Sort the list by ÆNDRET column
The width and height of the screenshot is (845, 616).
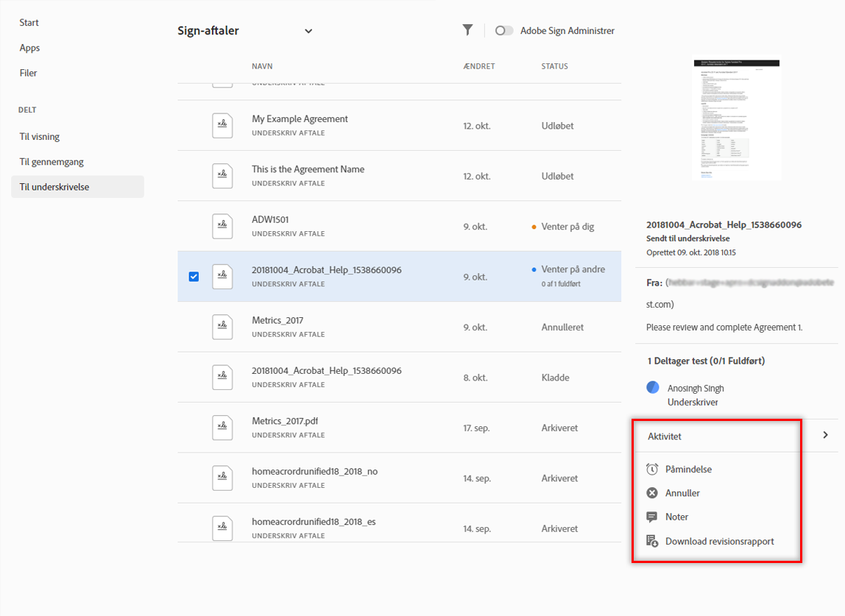(478, 66)
